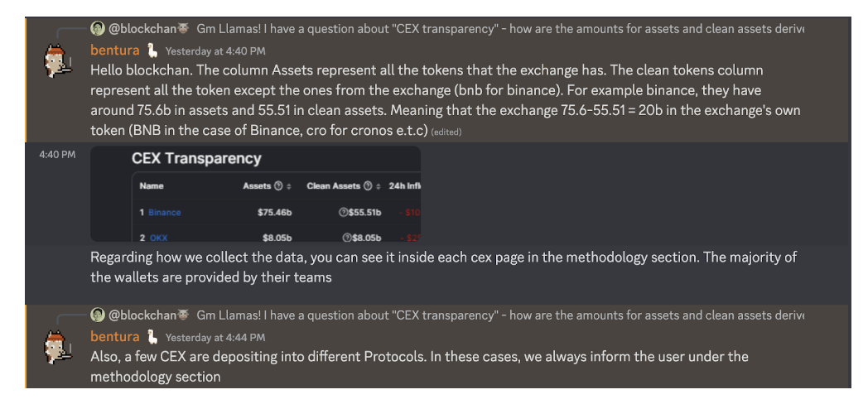Sort by the Clean Assets column arrows
Viewport: 868px width, 404px height.
(x=379, y=186)
